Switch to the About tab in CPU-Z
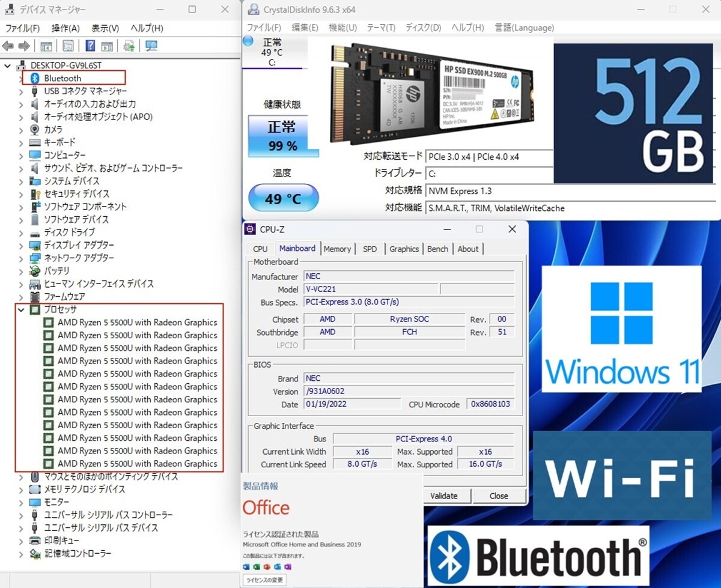This screenshot has height=588, width=721. (468, 249)
